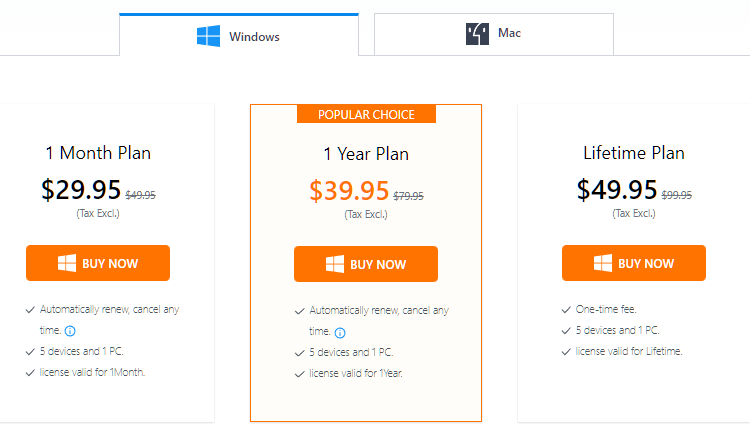Viewport: 750px width, 447px height.
Task: Select the 1 Year Plan title
Action: [x=366, y=154]
